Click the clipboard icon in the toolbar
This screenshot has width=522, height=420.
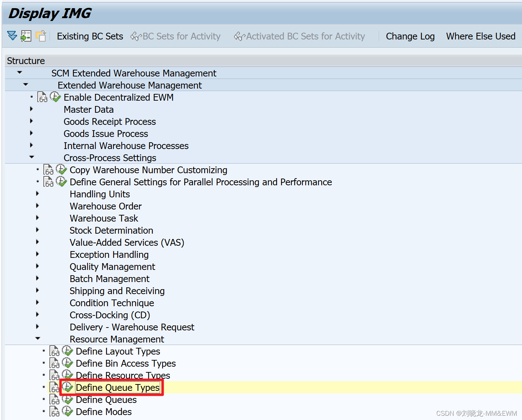pos(41,36)
